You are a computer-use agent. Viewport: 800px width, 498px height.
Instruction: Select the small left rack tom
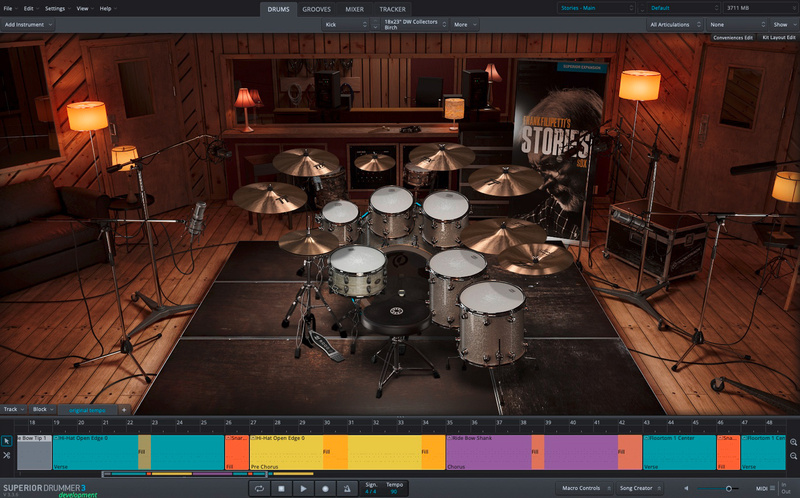click(x=340, y=219)
